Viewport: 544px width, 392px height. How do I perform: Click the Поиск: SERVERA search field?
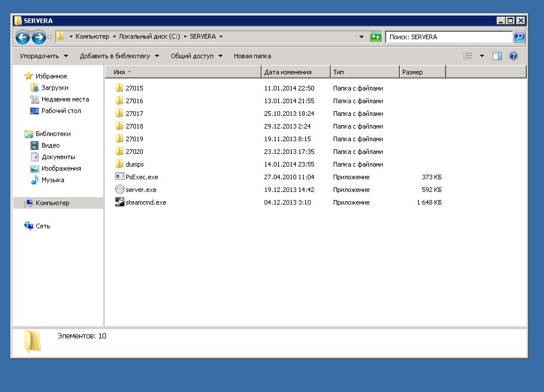coord(448,37)
